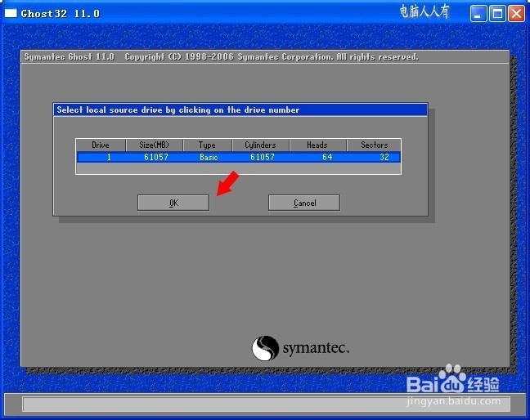Minimize the Ghost32 window
Image resolution: width=530 pixels, height=420 pixels.
coord(478,14)
